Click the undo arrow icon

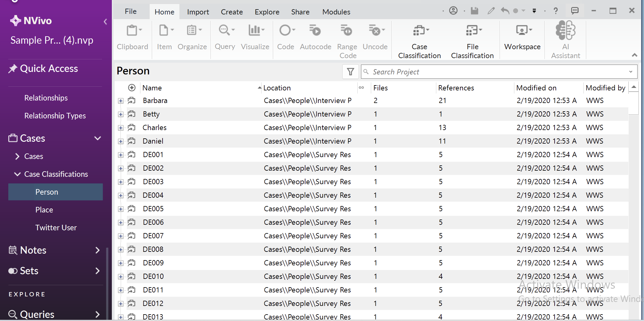tap(505, 11)
